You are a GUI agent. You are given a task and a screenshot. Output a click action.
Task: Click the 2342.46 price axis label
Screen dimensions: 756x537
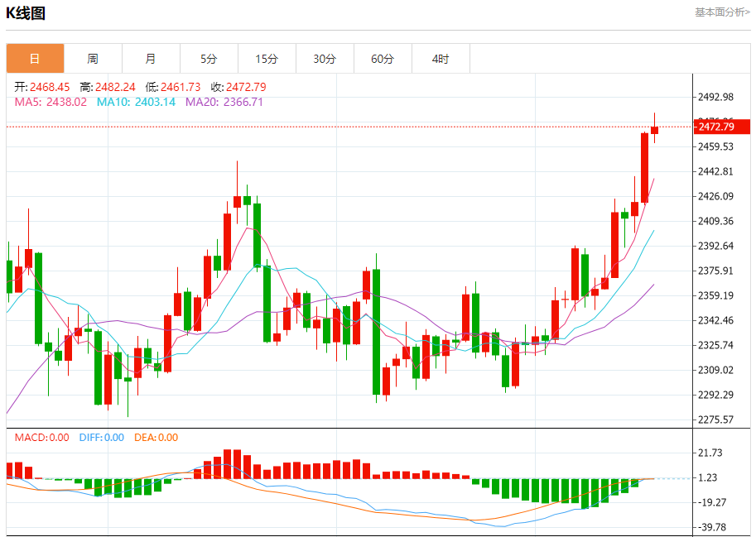716,321
